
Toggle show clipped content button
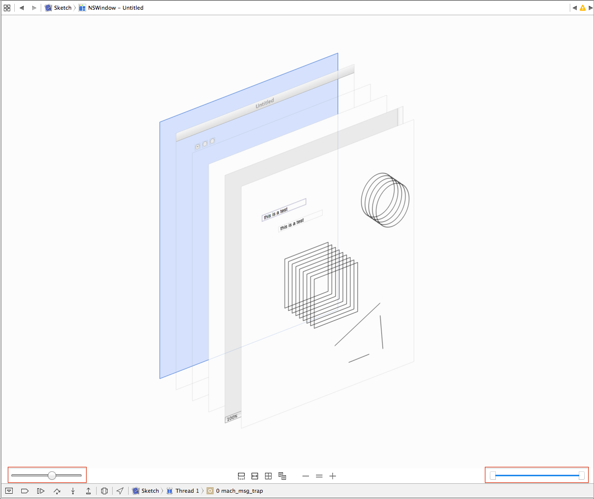(241, 476)
